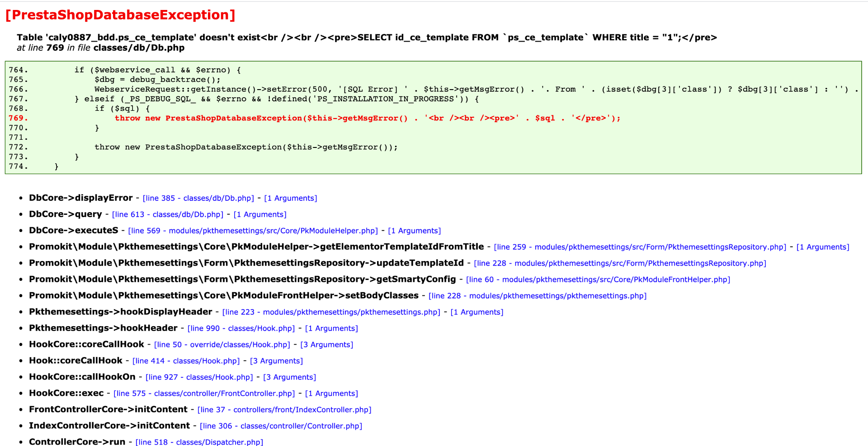Click the Pkthemesettings->hookHeader function name
Viewport: 868px width, 446px height.
pyautogui.click(x=103, y=328)
